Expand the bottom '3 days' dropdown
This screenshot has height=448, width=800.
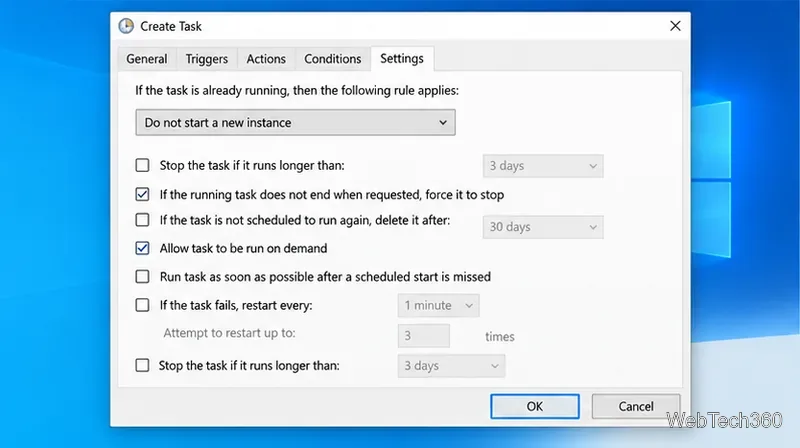tap(451, 366)
